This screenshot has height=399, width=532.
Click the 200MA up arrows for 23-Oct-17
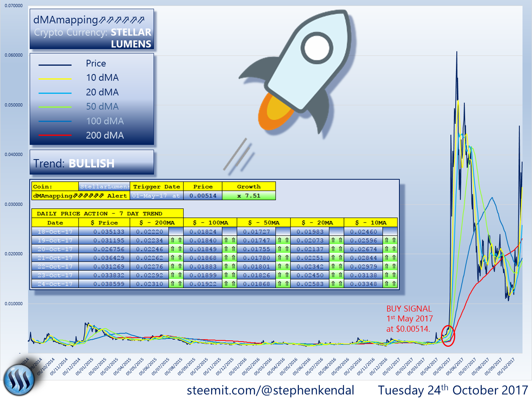(176, 275)
